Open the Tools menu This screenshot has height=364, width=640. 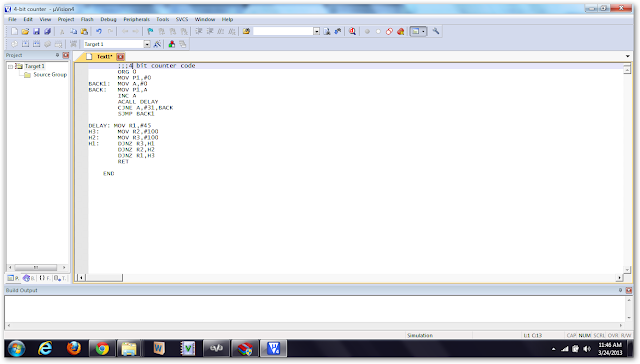tap(162, 19)
